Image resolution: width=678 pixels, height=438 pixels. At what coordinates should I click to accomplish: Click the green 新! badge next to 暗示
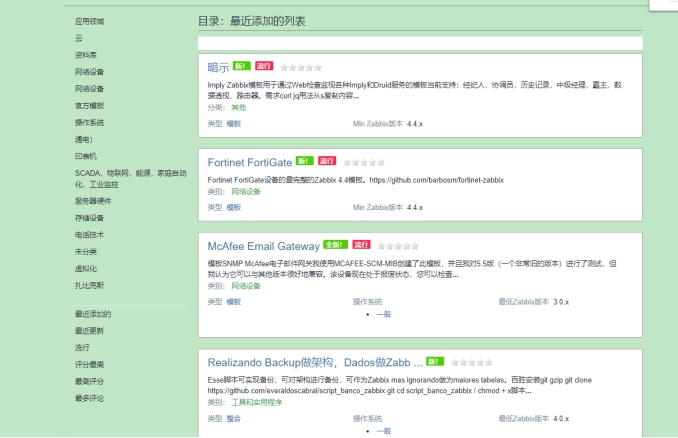point(242,66)
